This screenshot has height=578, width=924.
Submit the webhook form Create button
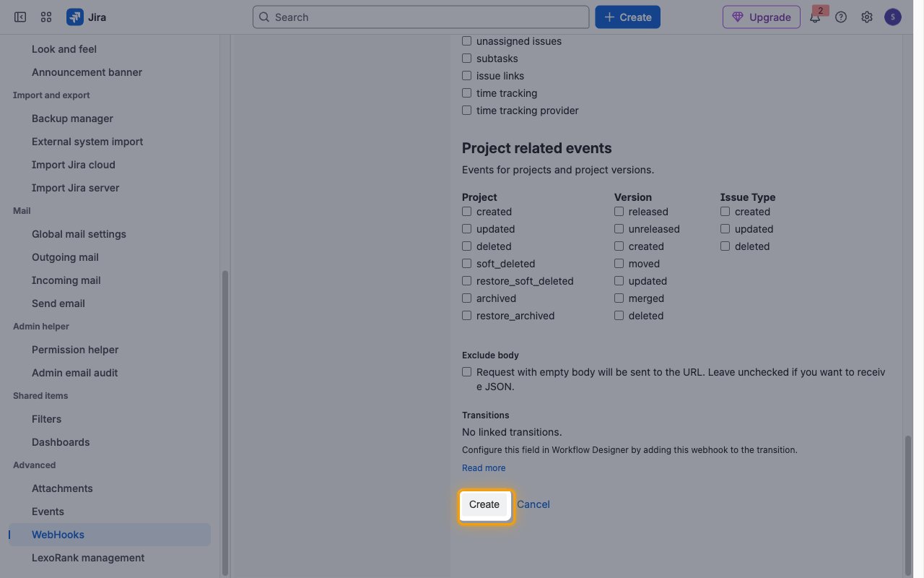pos(484,505)
